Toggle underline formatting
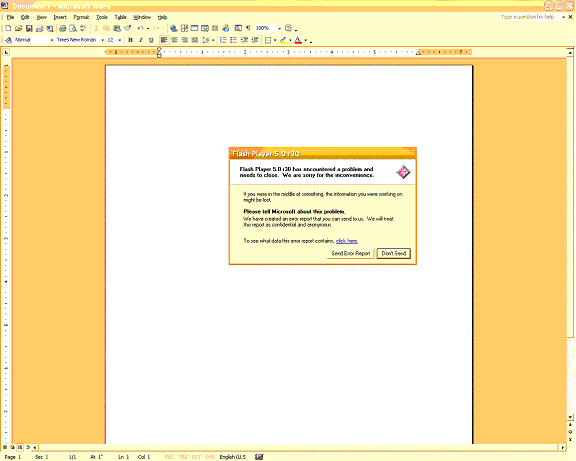 pos(151,40)
